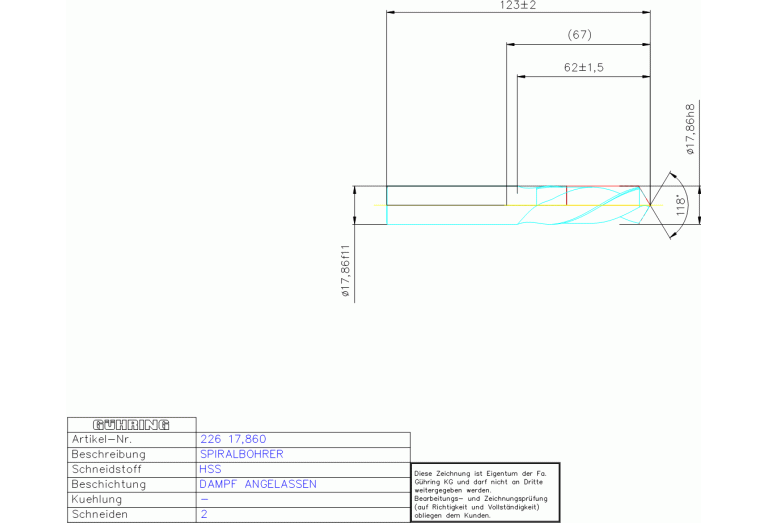Select the Schneidstoff label cell
Screen dimensions: 767x523
(x=109, y=469)
